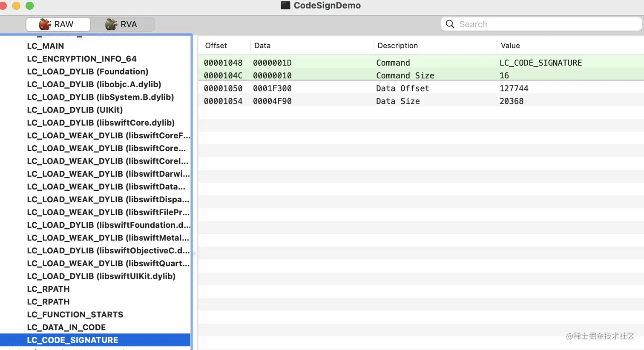Click the Description column header
The height and width of the screenshot is (350, 644).
397,46
